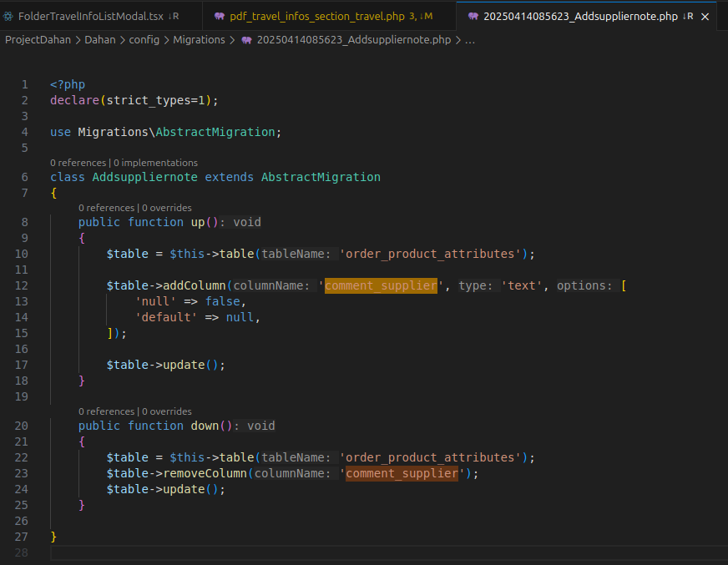
Task: Click file name in breadcrumb bar
Action: pos(353,39)
